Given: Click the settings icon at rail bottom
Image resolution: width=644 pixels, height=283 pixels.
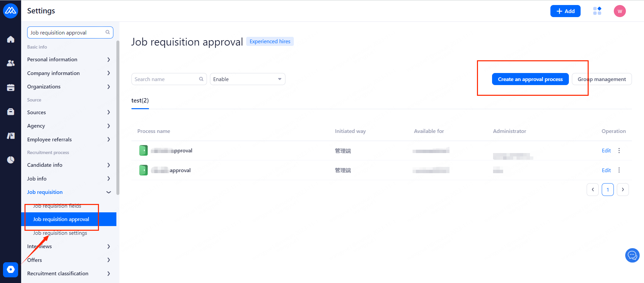Looking at the screenshot, I should pos(10,270).
